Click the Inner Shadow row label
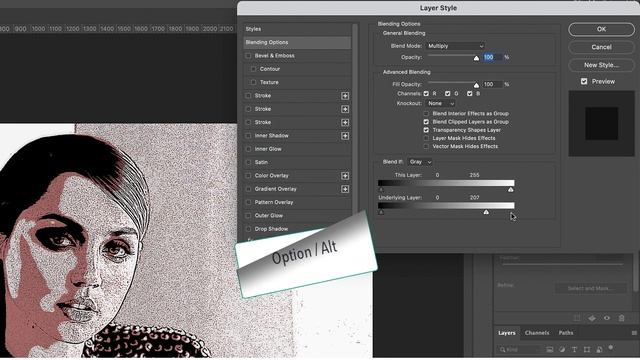This screenshot has height=360, width=640. click(271, 136)
